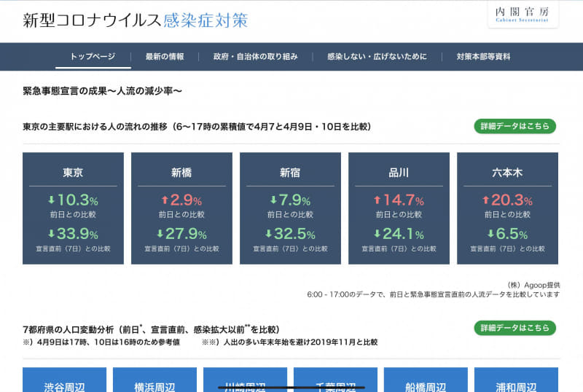Click the ※）4月9日は17時 footnote
The image size is (583, 392).
pyautogui.click(x=101, y=342)
